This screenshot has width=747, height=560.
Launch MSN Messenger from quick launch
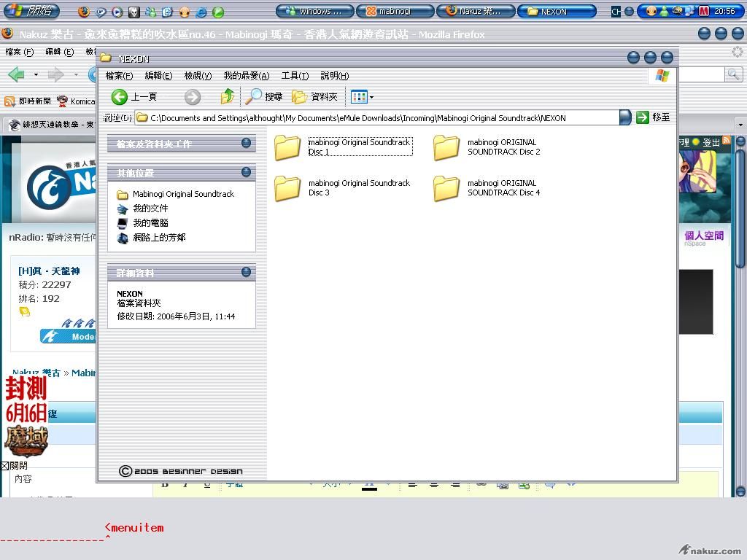[x=150, y=12]
